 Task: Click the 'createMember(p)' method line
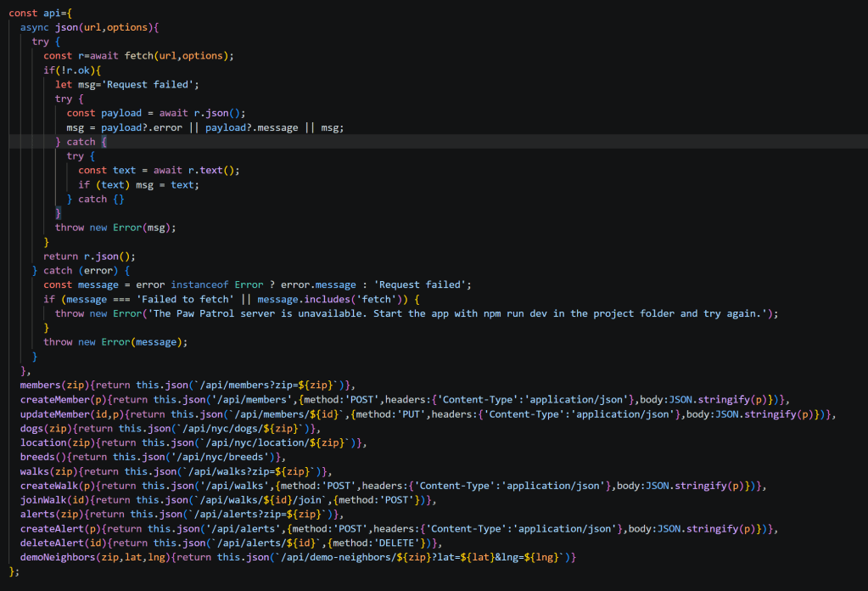pyautogui.click(x=405, y=399)
